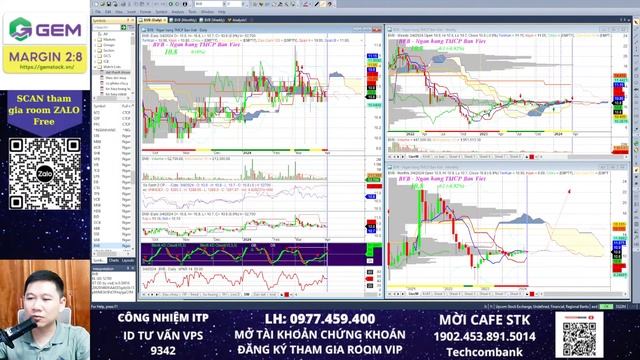
Task: Click the Upcom Stock Exchange status bar entry
Action: click(542, 307)
